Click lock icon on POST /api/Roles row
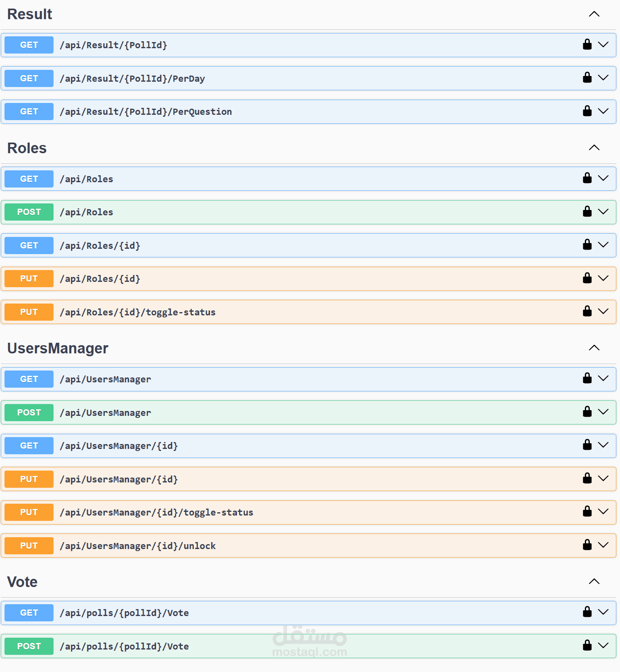This screenshot has width=620, height=672. point(587,211)
